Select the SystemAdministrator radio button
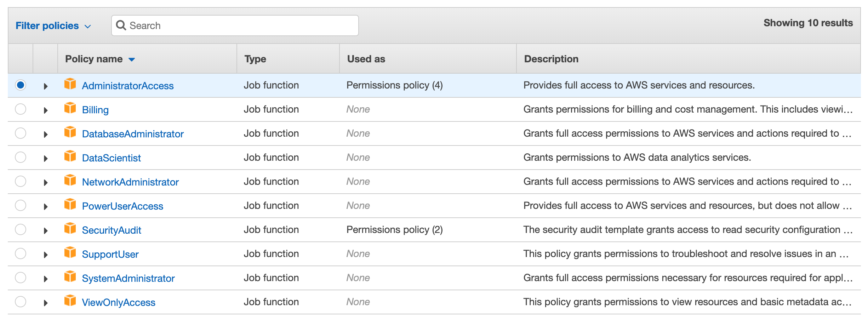Screen dimensions: 868x325 pyautogui.click(x=21, y=278)
